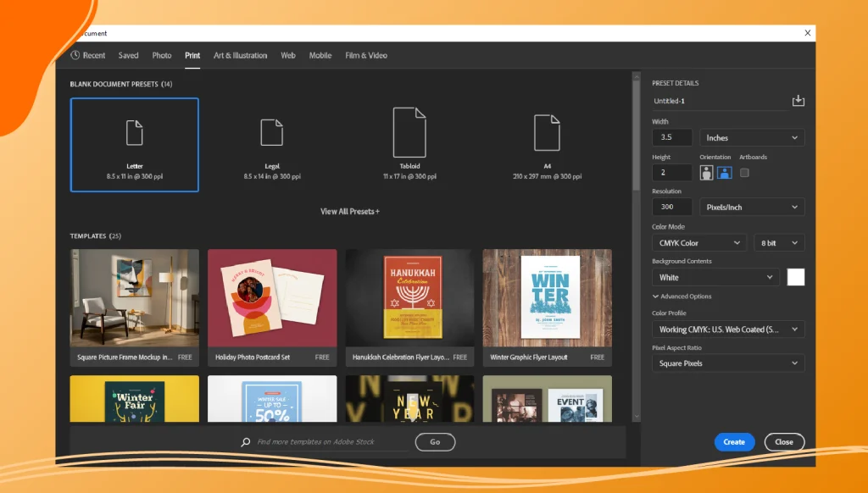Viewport: 868px width, 493px height.
Task: Open Winter Graphic Flyer Layout template
Action: 547,307
